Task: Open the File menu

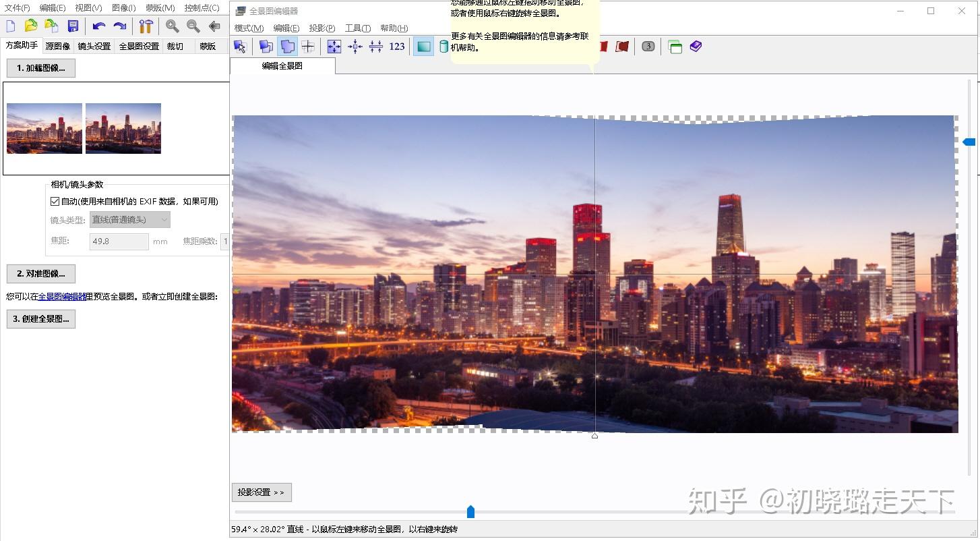Action: 17,8
